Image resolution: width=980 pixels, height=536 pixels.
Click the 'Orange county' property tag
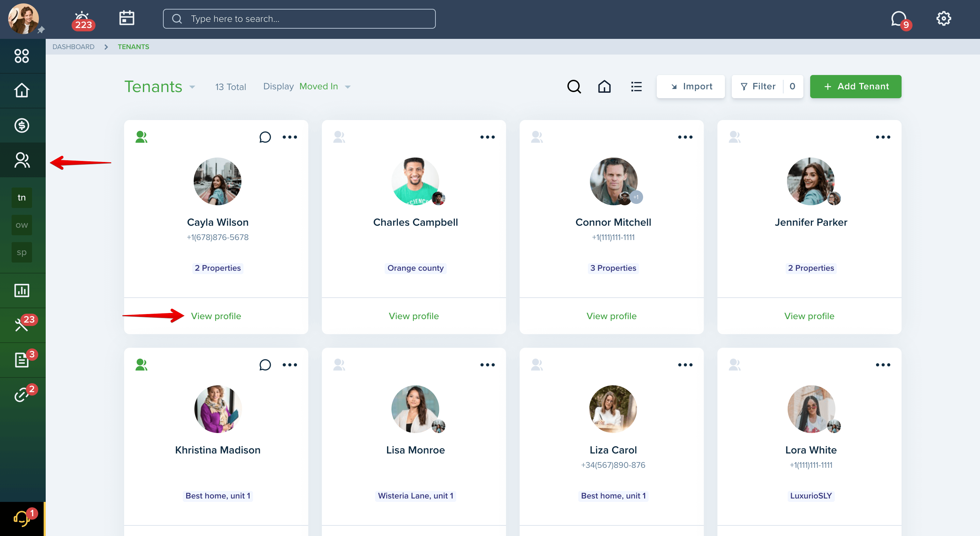pyautogui.click(x=415, y=268)
